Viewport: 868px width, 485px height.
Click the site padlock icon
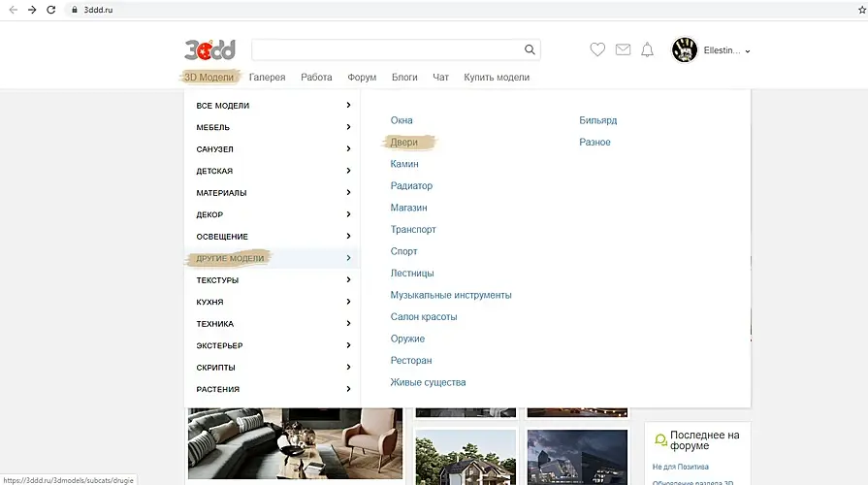click(x=74, y=10)
